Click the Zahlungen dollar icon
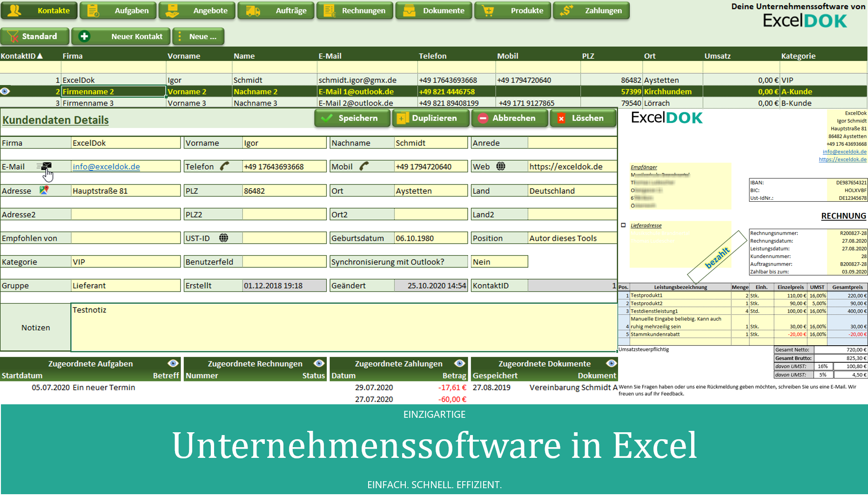868x497 pixels. pos(566,10)
